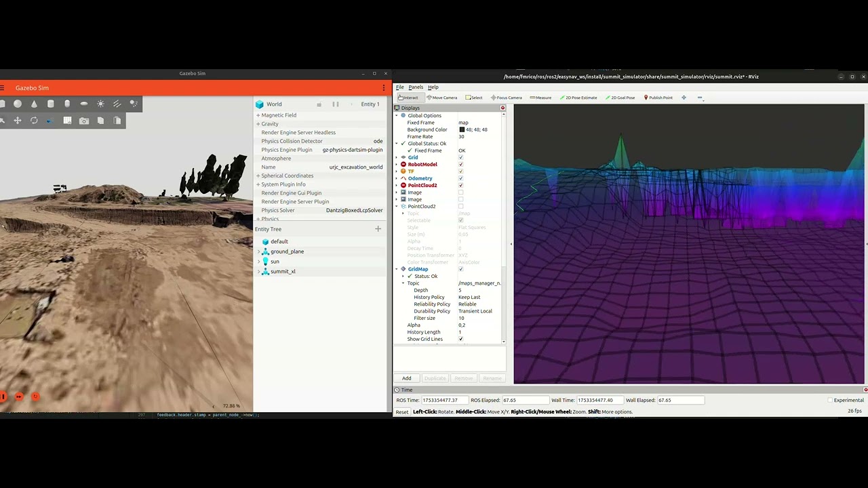The image size is (868, 488).
Task: Expand the Odometry display node
Action: point(397,178)
